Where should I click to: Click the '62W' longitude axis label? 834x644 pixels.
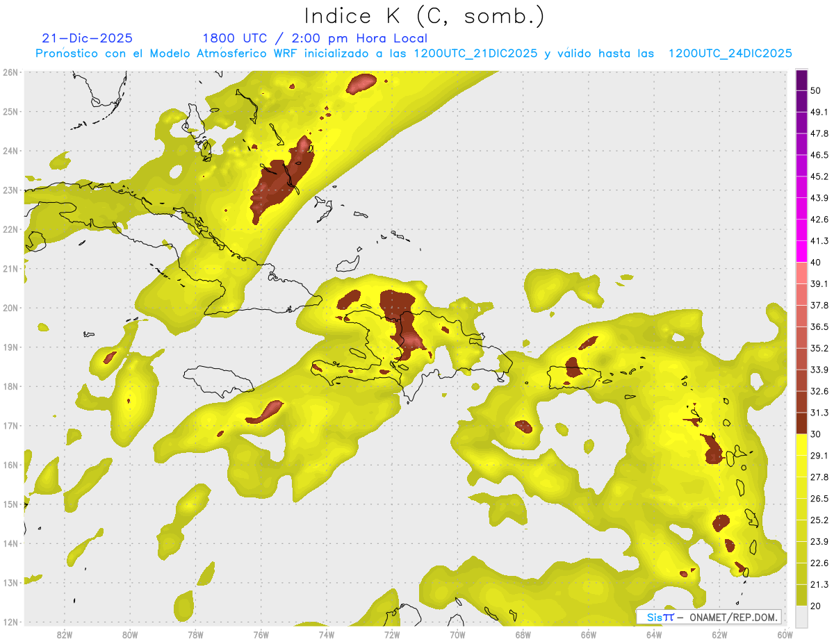coord(719,635)
